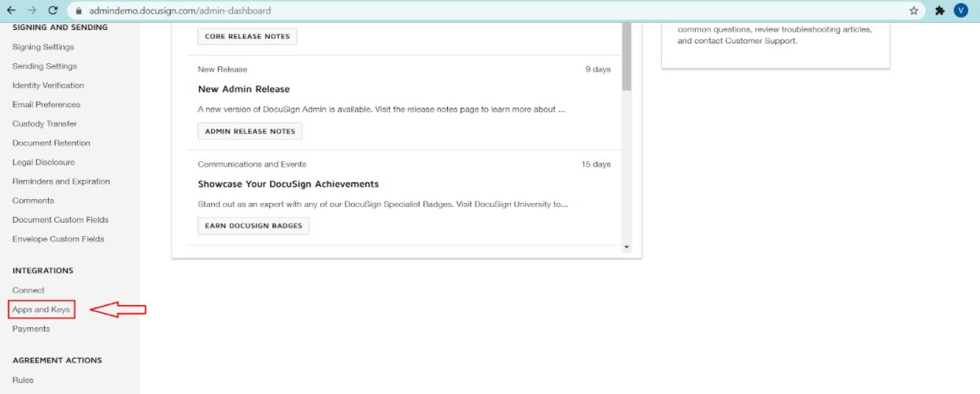Viewport: 980px width, 394px height.
Task: Click the news panel scroll-down arrow
Action: pyautogui.click(x=627, y=247)
